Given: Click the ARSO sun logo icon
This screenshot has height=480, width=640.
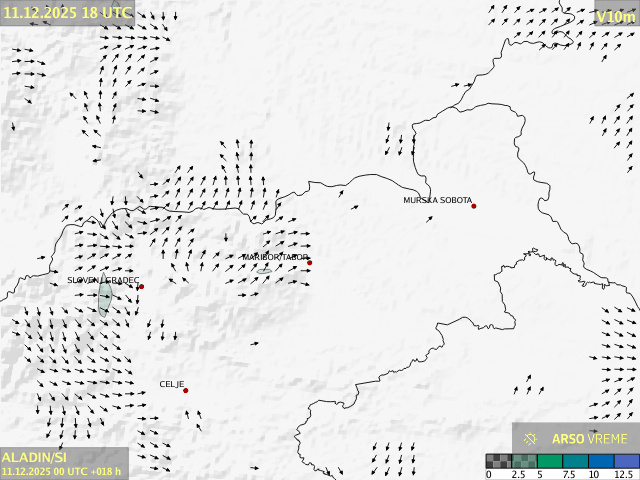Looking at the screenshot, I should point(530,439).
